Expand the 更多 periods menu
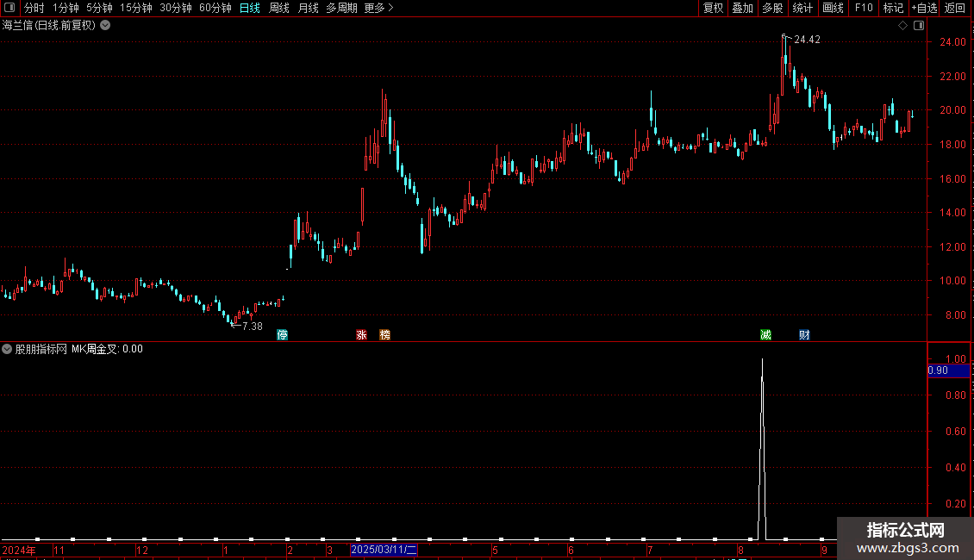 (x=378, y=8)
